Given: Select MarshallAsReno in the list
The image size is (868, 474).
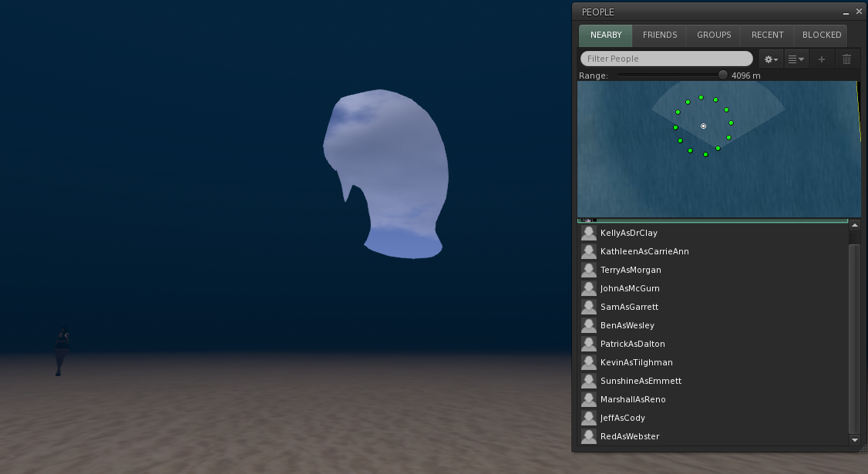Looking at the screenshot, I should point(714,399).
